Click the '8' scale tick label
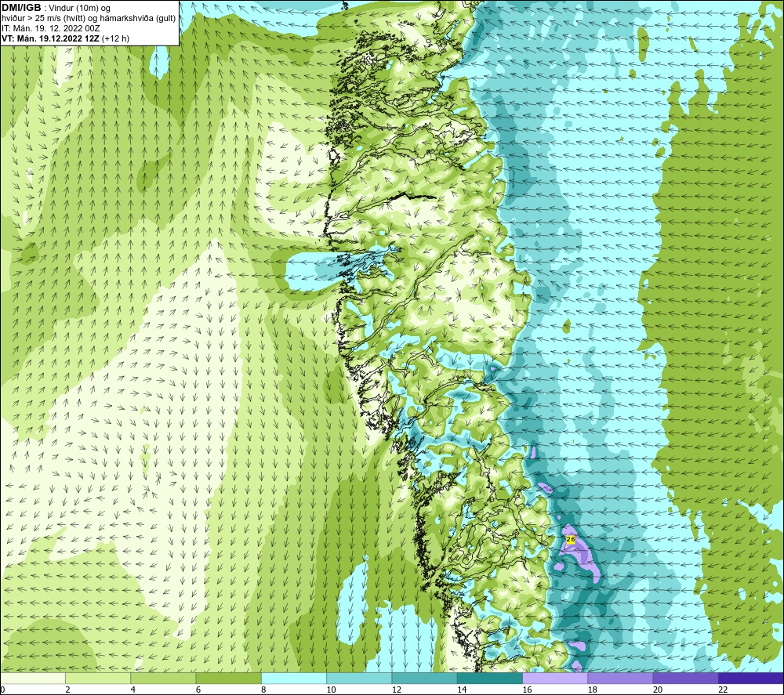Screen dimensions: 784x695 [x=263, y=690]
